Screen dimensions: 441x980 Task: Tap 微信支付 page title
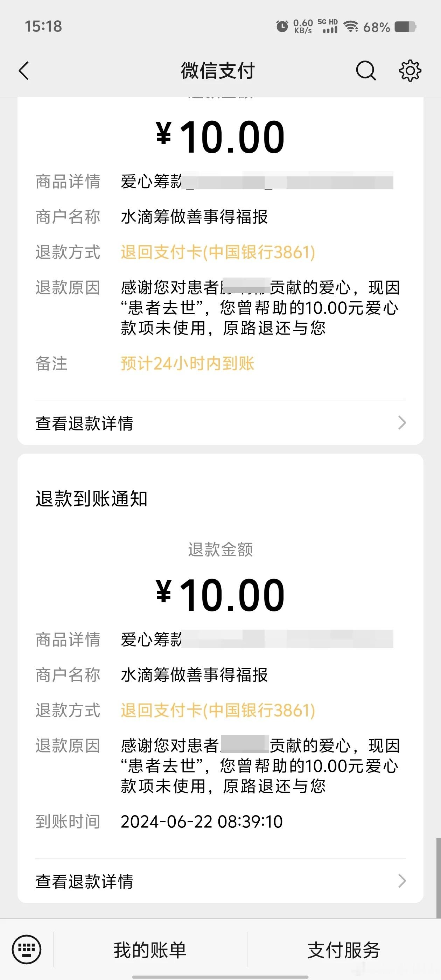(218, 71)
